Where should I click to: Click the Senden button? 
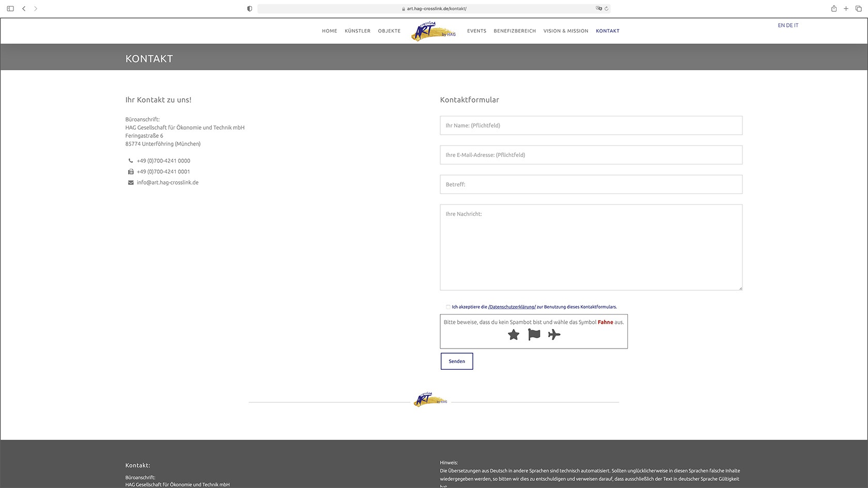click(x=457, y=361)
